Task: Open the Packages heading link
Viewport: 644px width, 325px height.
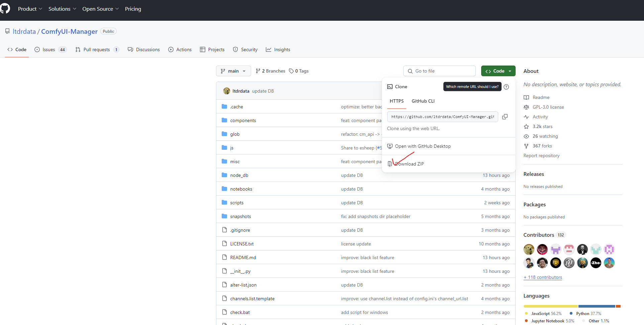Action: (x=535, y=204)
